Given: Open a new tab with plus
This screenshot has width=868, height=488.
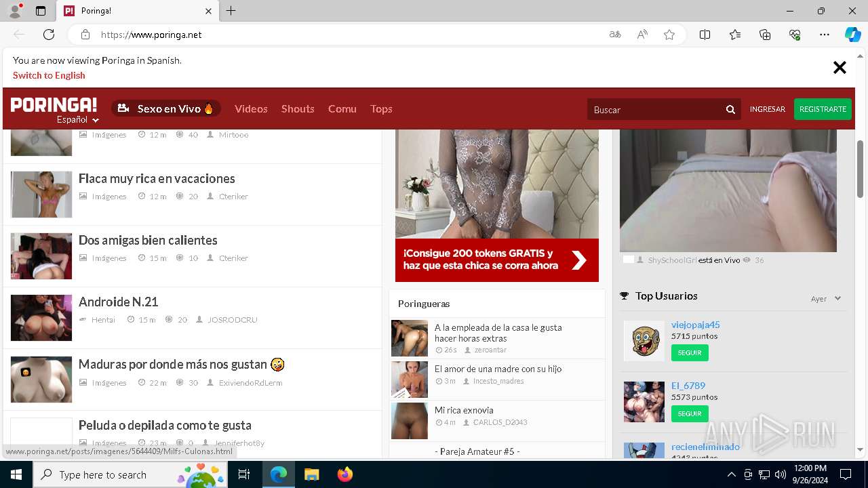Looking at the screenshot, I should coord(231,11).
